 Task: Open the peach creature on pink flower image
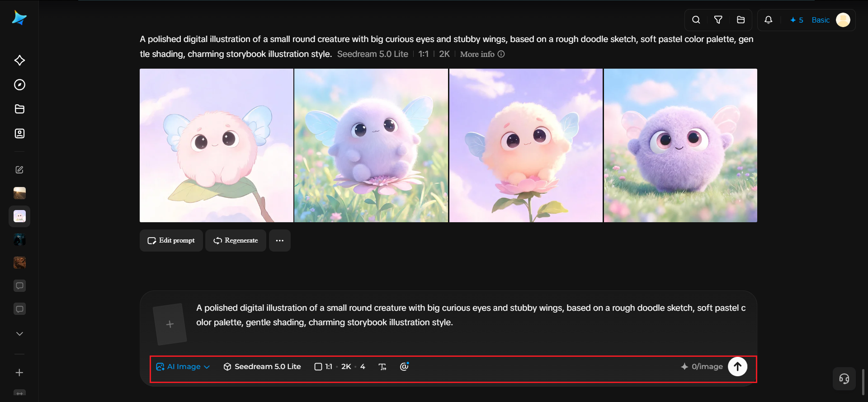coord(526,145)
